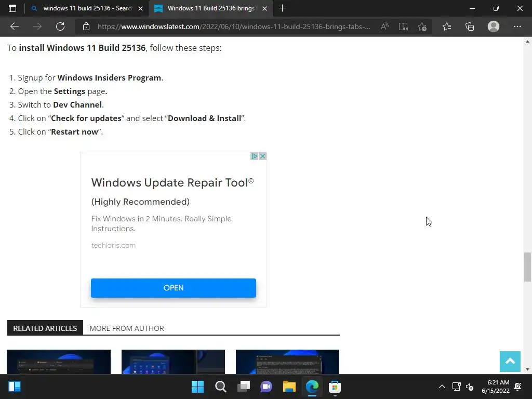Refresh the current page
This screenshot has height=399, width=532.
[60, 26]
